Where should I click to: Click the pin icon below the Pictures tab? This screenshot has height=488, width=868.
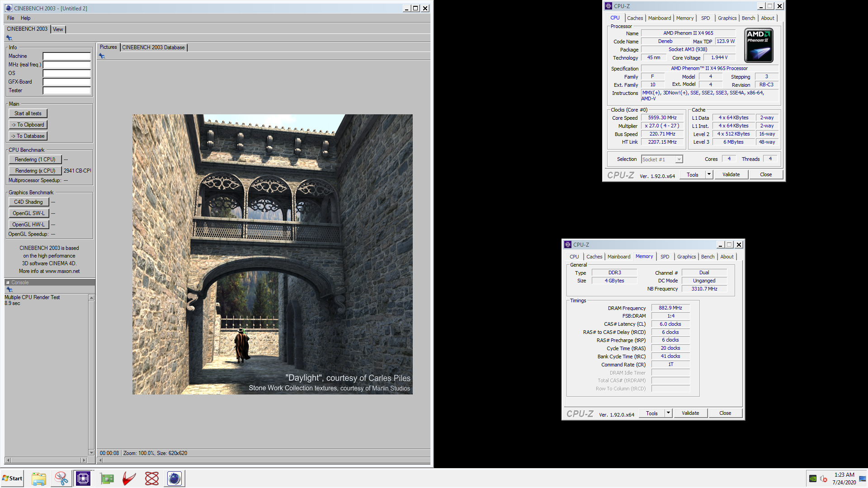click(102, 56)
